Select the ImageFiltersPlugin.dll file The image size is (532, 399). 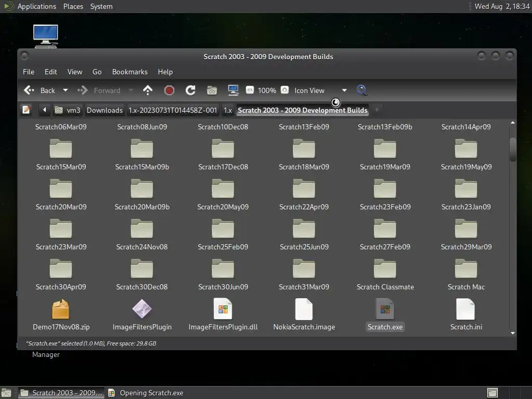(223, 314)
